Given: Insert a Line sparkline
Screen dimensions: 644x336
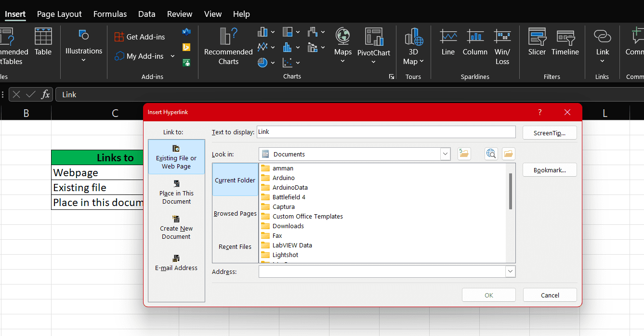Looking at the screenshot, I should [x=448, y=42].
